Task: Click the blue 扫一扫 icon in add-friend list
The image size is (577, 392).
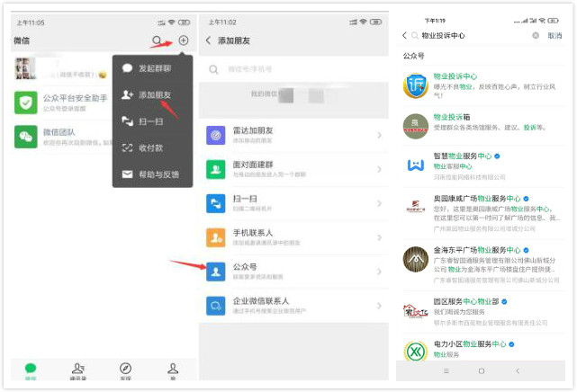Action: 216,203
